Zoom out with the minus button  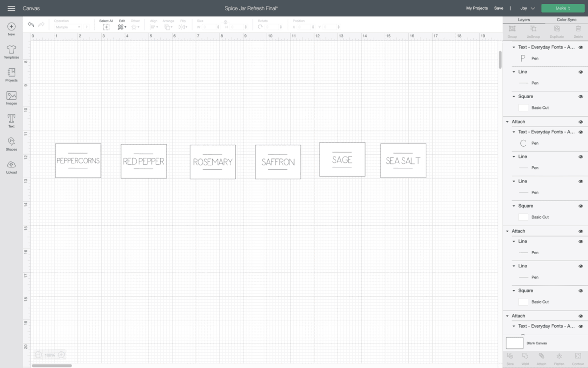tap(38, 355)
